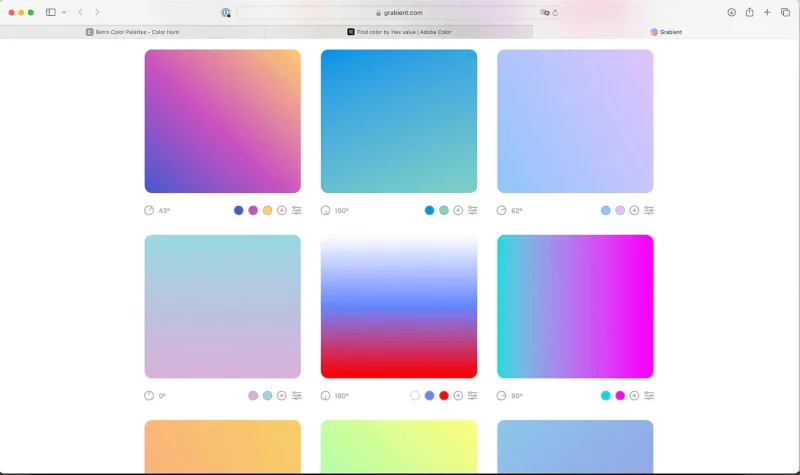This screenshot has height=475, width=800.
Task: Switch to the Find color by Hex value Adobe Color tab
Action: click(399, 32)
